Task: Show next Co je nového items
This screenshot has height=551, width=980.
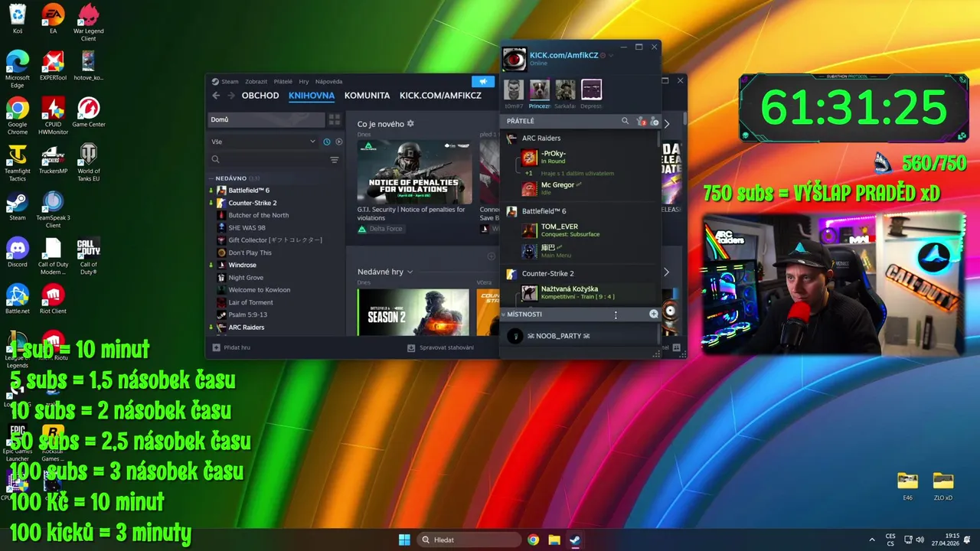Action: [x=666, y=124]
